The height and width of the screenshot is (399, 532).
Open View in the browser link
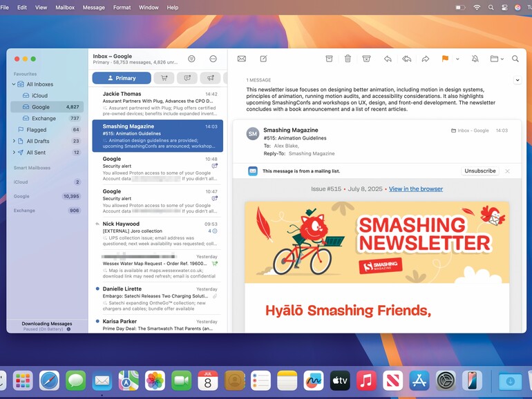click(416, 189)
